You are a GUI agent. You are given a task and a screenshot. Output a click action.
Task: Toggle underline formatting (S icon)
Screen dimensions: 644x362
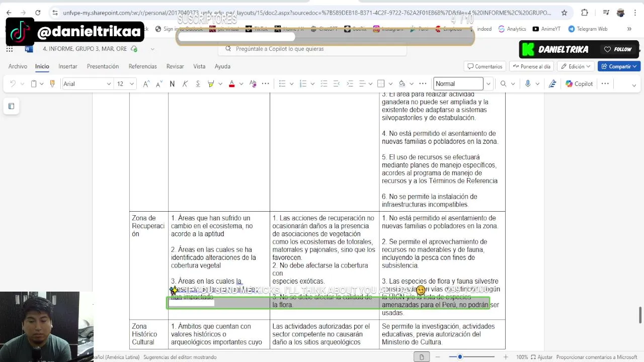[198, 84]
